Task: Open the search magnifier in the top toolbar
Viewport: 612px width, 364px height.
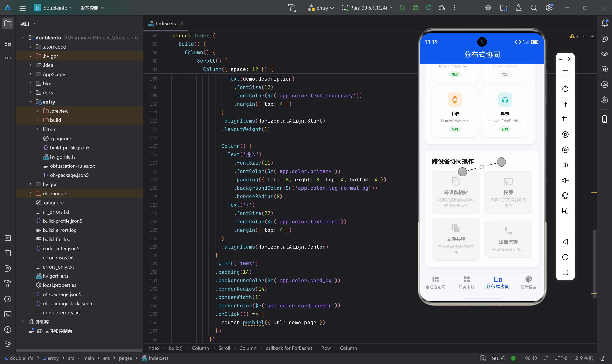Action: click(x=534, y=8)
